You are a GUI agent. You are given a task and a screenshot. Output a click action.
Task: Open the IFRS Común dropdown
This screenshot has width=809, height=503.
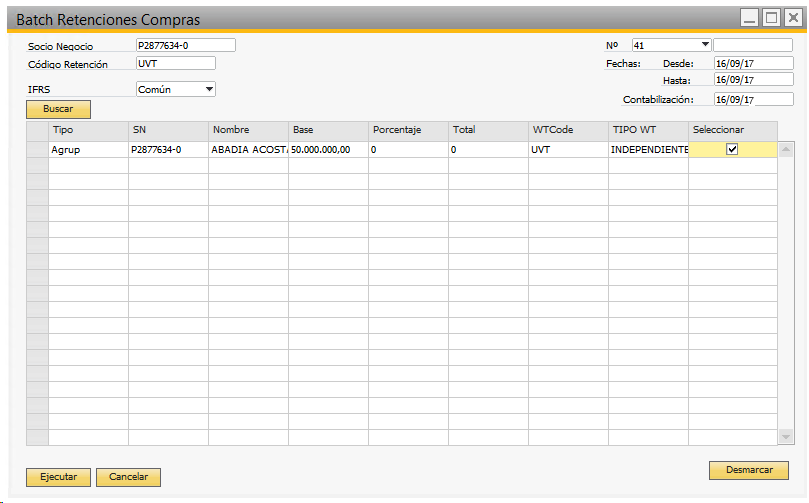tap(209, 89)
